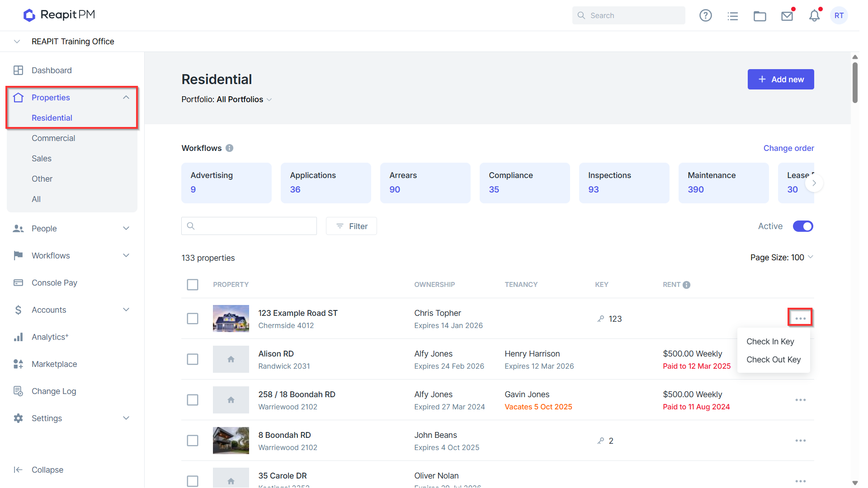Open the Arrears workflow card
This screenshot has height=488, width=868.
coord(425,183)
